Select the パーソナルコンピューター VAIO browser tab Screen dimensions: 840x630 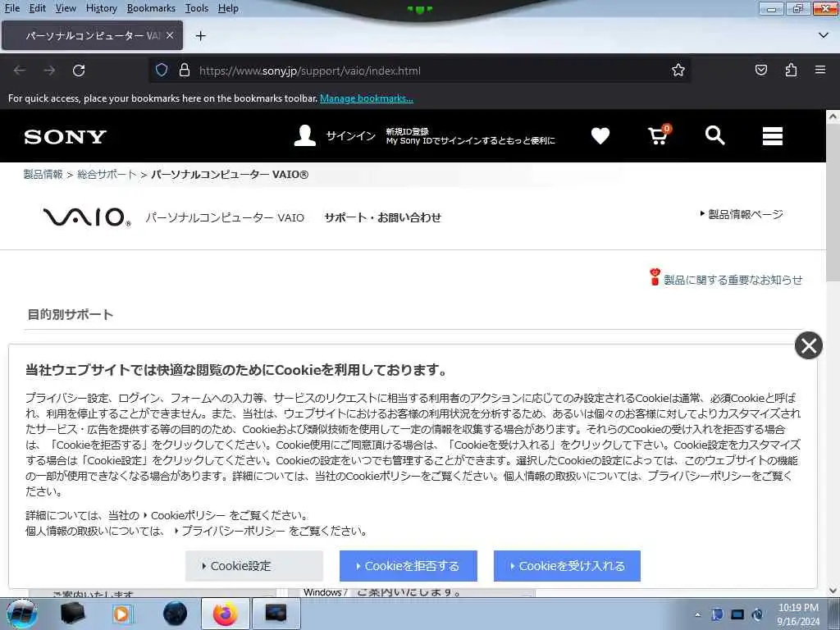coord(92,35)
